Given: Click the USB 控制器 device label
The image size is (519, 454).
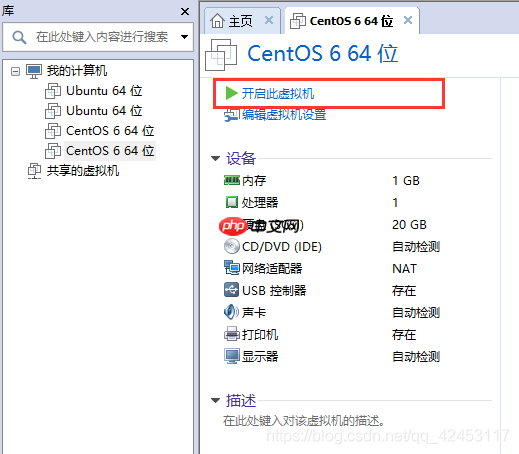Looking at the screenshot, I should pyautogui.click(x=274, y=291).
